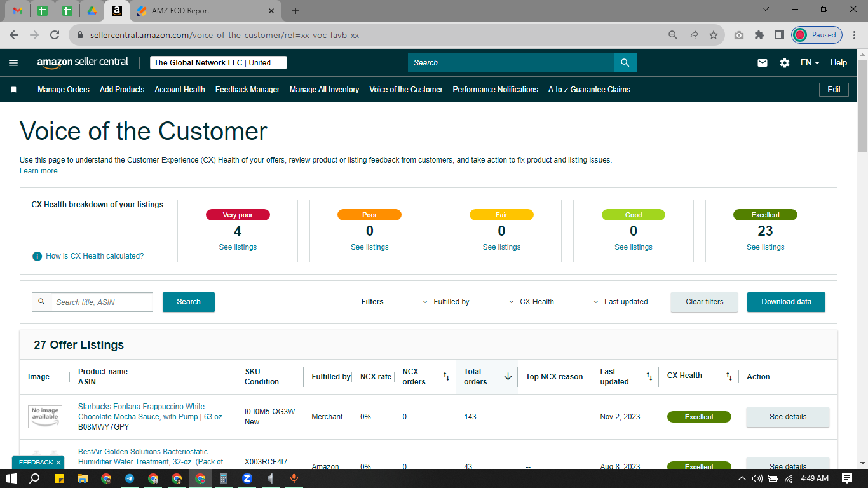The image size is (868, 488).
Task: Click See details for Starbucks Fontana sauce
Action: (x=788, y=417)
